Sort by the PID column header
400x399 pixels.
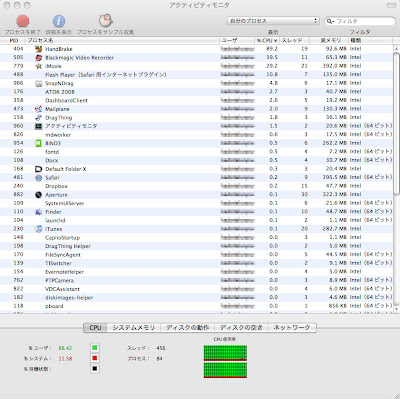point(13,40)
